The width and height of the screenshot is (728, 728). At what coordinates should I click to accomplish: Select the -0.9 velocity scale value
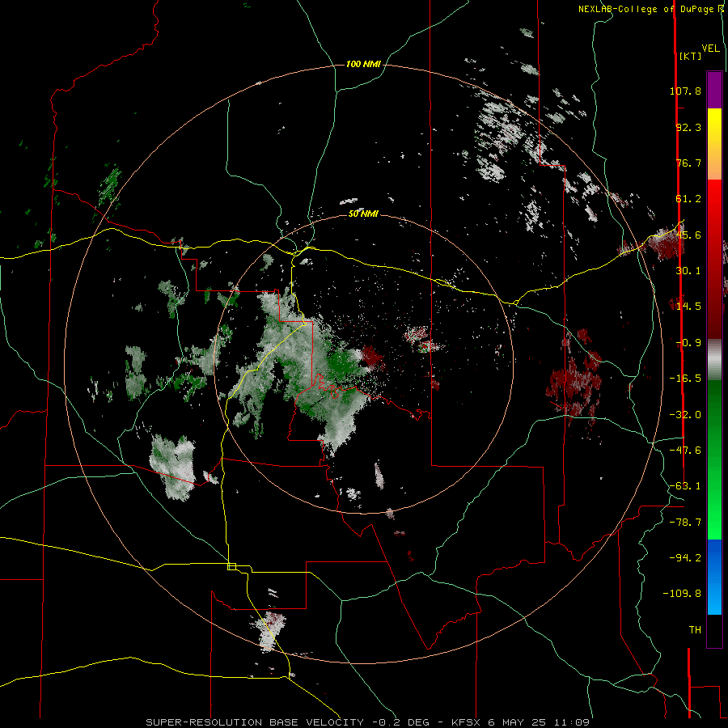click(688, 343)
